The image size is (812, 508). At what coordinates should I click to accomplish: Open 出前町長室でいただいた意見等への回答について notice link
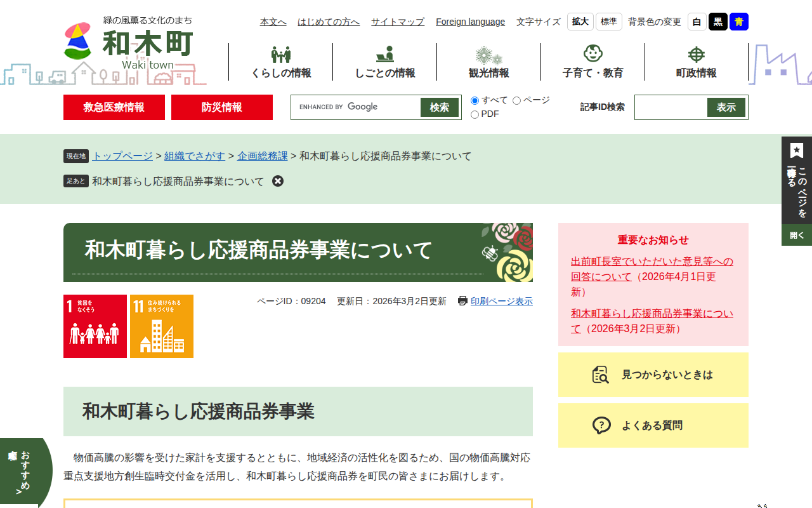652,269
